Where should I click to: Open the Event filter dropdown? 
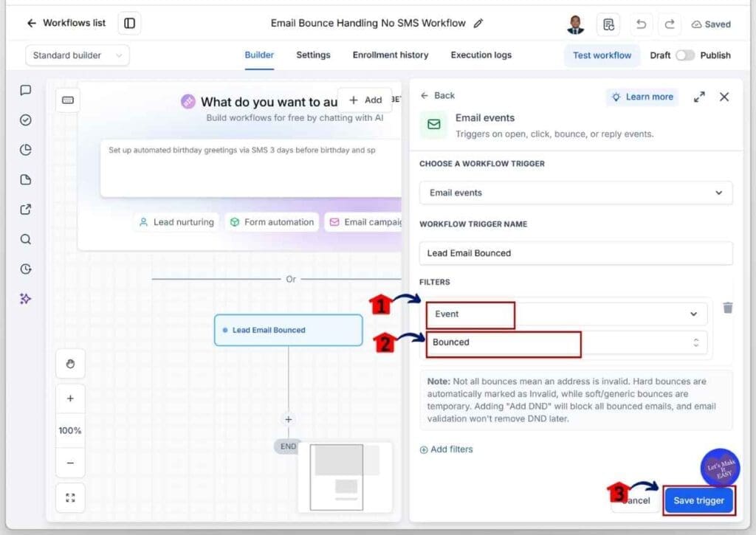(566, 314)
